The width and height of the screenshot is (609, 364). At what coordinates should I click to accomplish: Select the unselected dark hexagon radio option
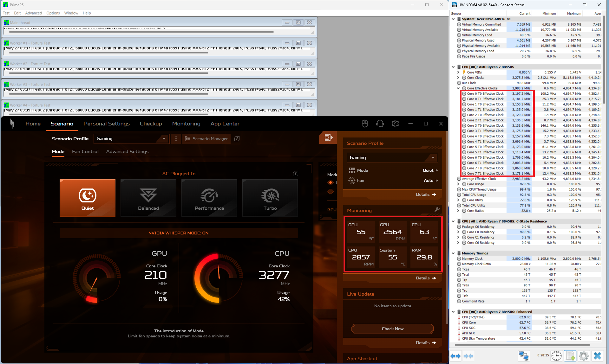331,191
